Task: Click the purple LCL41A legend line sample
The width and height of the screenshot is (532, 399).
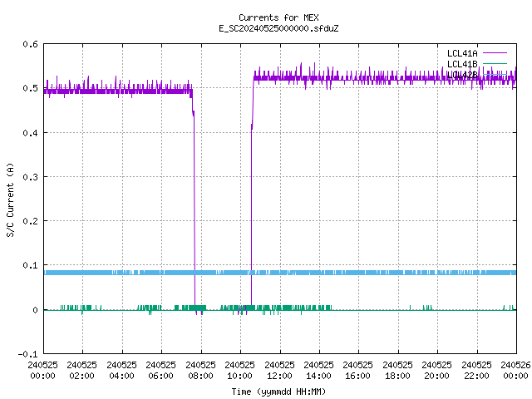Action: (495, 53)
